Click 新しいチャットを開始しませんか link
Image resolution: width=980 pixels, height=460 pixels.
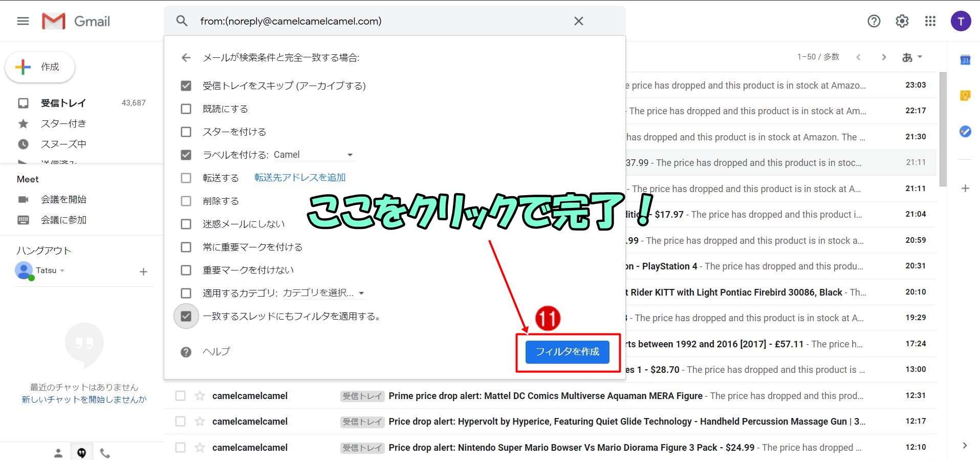(84, 399)
